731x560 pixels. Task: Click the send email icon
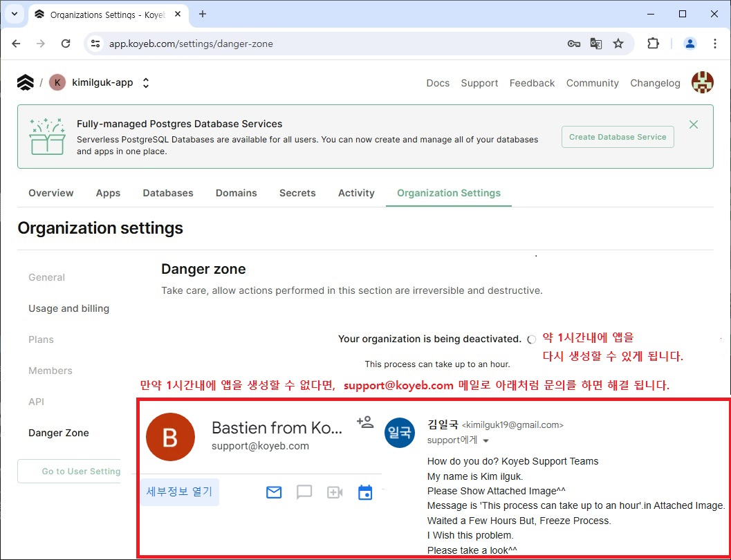(x=274, y=492)
